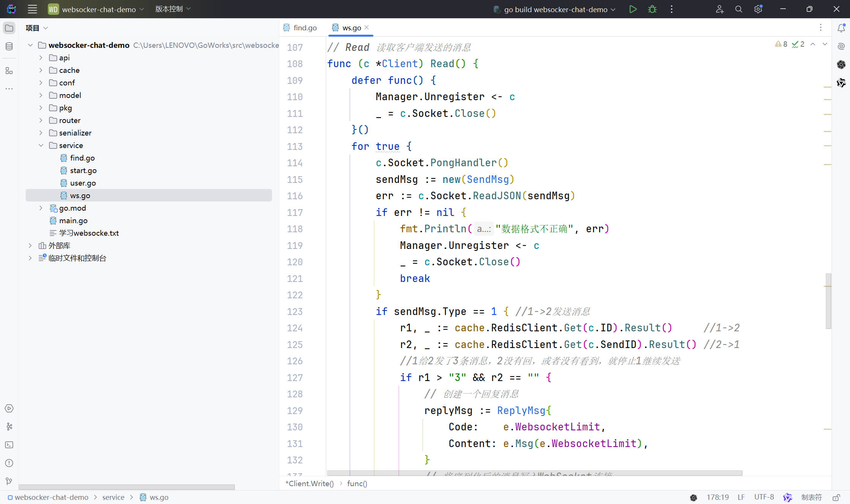This screenshot has width=850, height=504.
Task: Open the ChatGPT plugin panel icon
Action: 841,65
